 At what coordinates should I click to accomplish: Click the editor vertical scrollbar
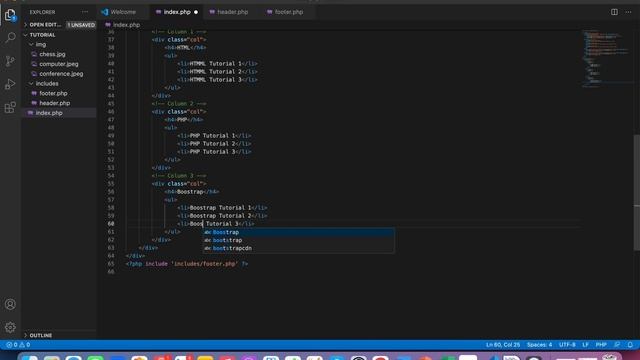click(x=636, y=192)
